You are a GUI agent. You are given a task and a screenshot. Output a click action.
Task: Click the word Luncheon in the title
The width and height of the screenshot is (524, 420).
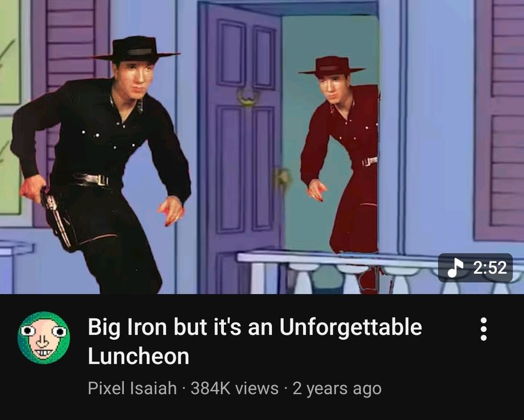point(139,356)
